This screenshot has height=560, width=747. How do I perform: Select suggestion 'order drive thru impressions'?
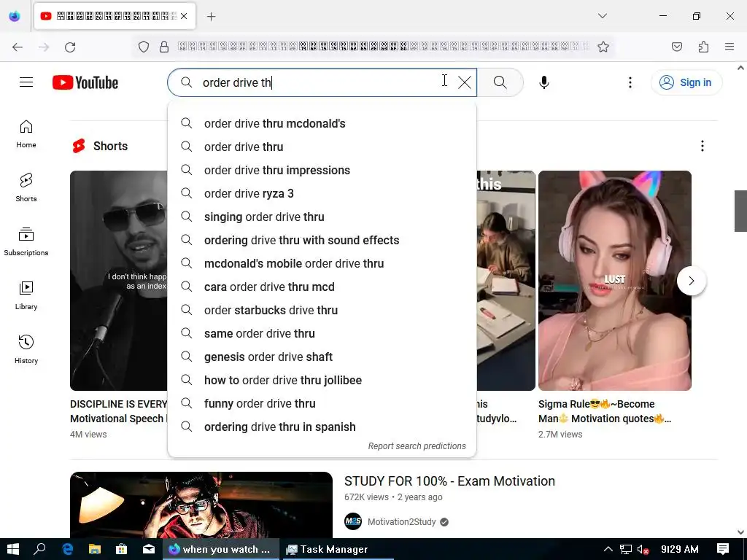322,171
